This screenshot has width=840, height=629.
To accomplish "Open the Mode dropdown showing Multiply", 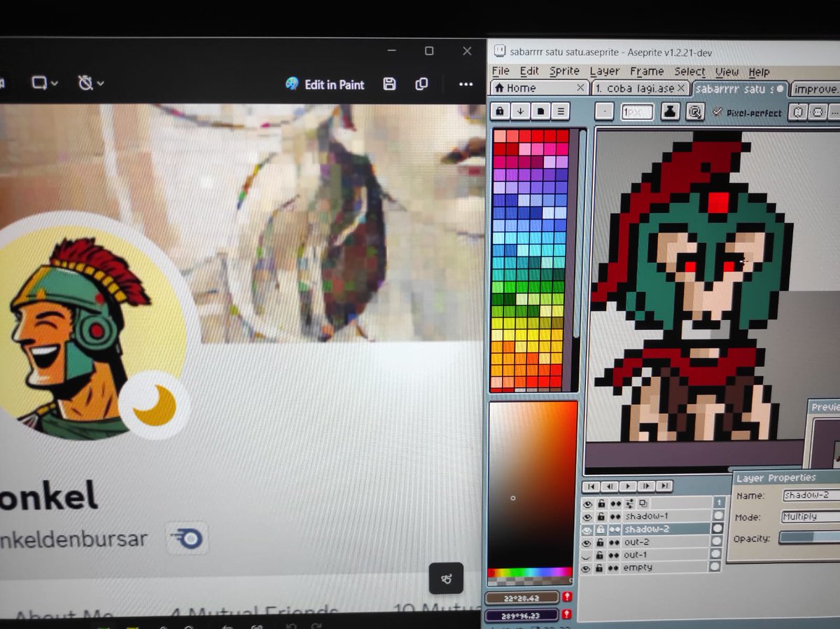I will pos(811,517).
